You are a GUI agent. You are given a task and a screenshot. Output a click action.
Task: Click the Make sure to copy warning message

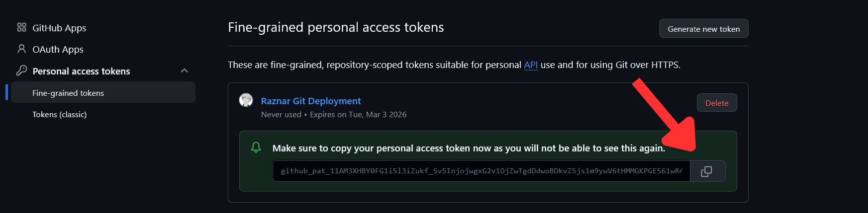[468, 148]
